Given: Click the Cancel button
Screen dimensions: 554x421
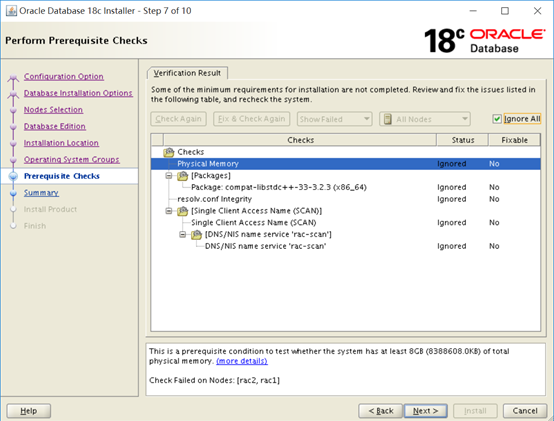Looking at the screenshot, I should (525, 411).
